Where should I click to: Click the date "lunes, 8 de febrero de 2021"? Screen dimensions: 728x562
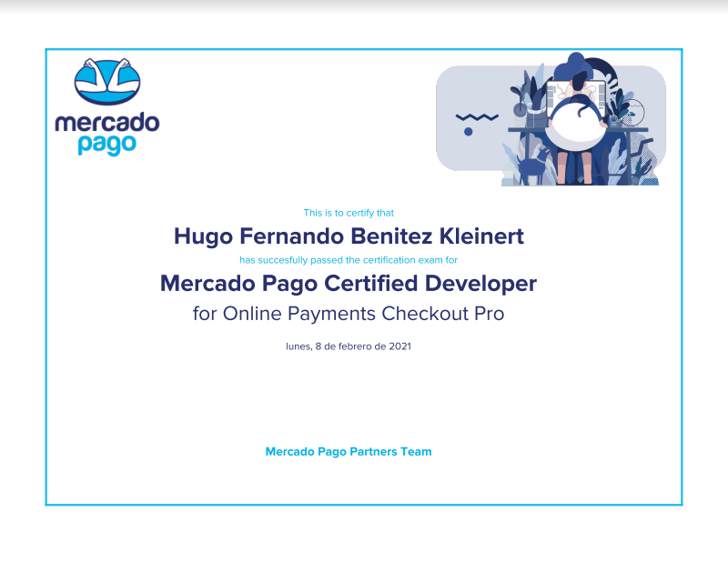pyautogui.click(x=349, y=346)
